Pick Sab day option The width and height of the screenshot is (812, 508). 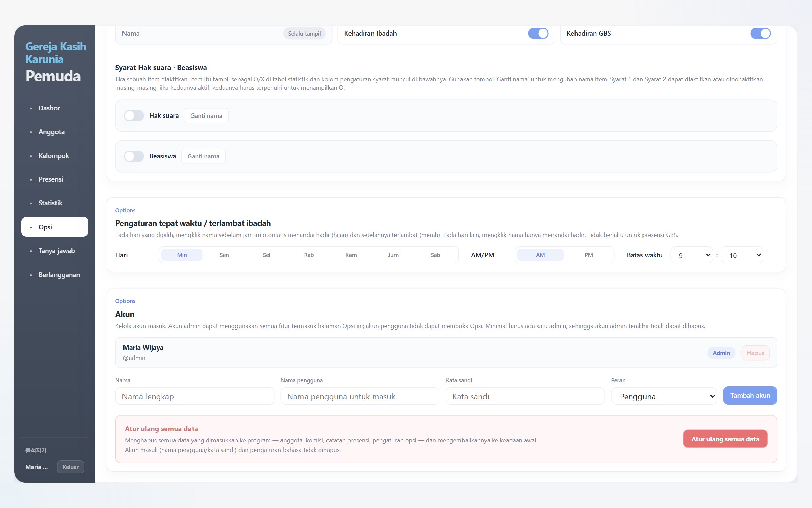[x=435, y=255]
